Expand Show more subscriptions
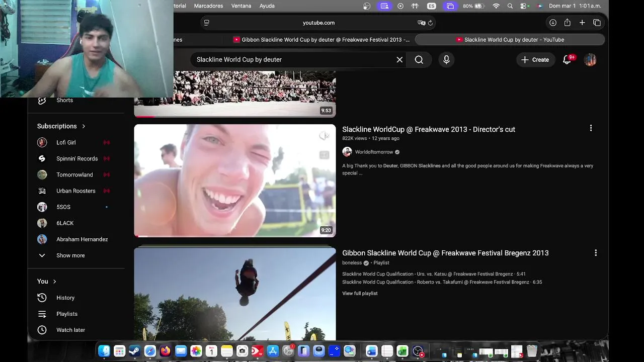 pos(70,255)
